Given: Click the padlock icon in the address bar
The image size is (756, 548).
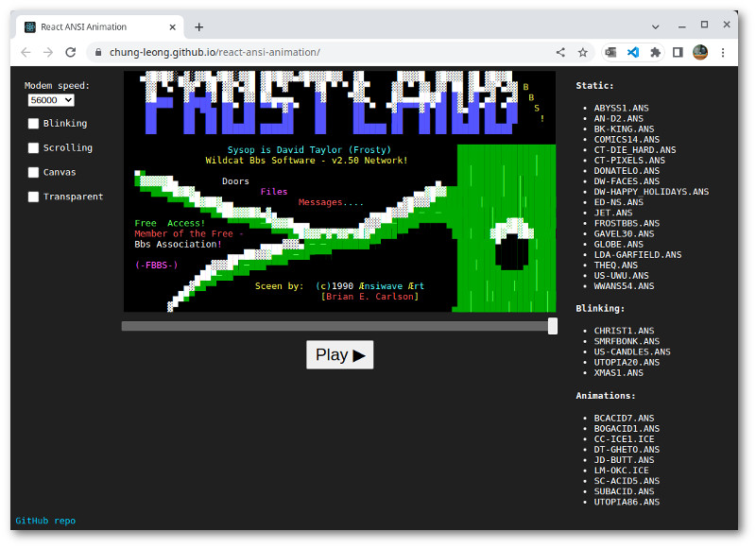Looking at the screenshot, I should click(x=99, y=53).
